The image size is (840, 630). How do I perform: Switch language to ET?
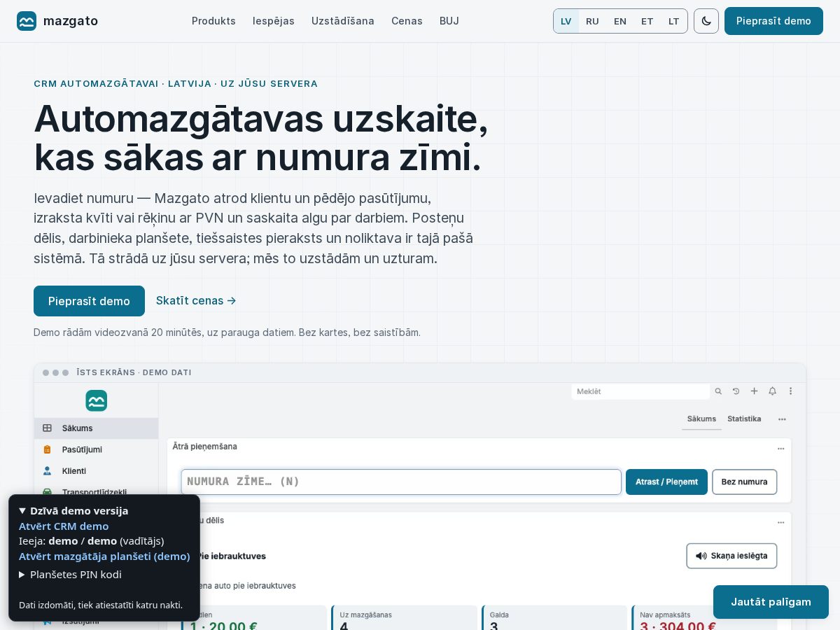click(x=647, y=21)
